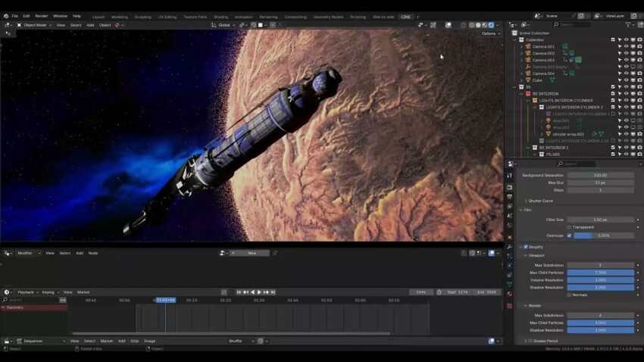Expand Camera.001 in outliner
The height and width of the screenshot is (362, 644).
521,46
